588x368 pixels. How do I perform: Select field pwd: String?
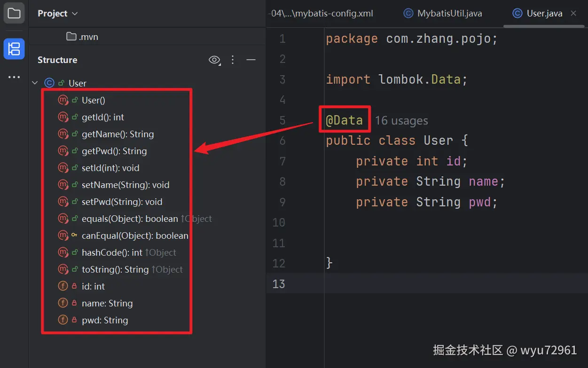click(x=105, y=320)
